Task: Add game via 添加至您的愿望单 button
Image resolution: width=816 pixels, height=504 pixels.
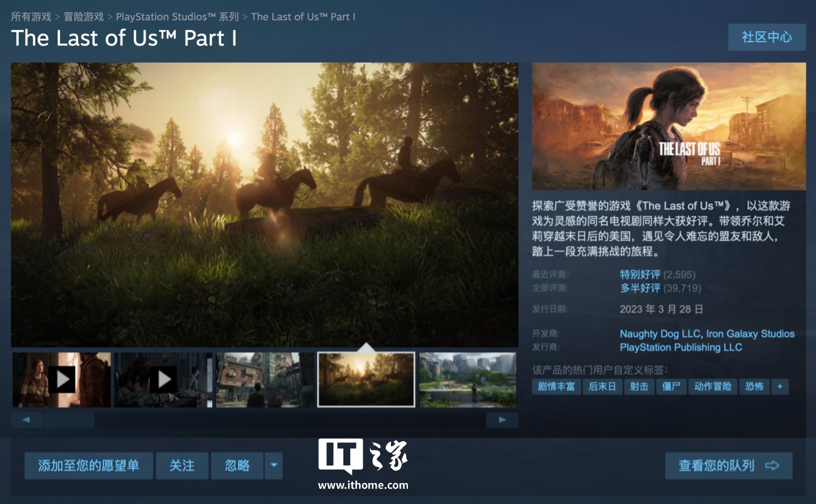Action: tap(88, 465)
